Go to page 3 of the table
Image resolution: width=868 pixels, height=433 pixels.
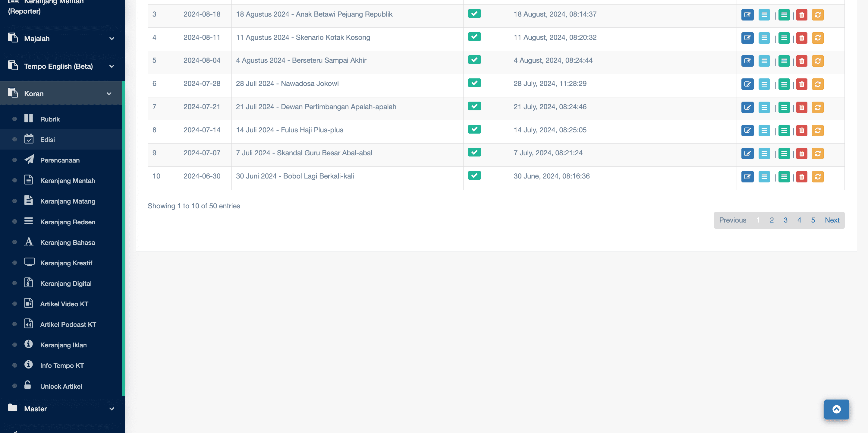coord(785,220)
